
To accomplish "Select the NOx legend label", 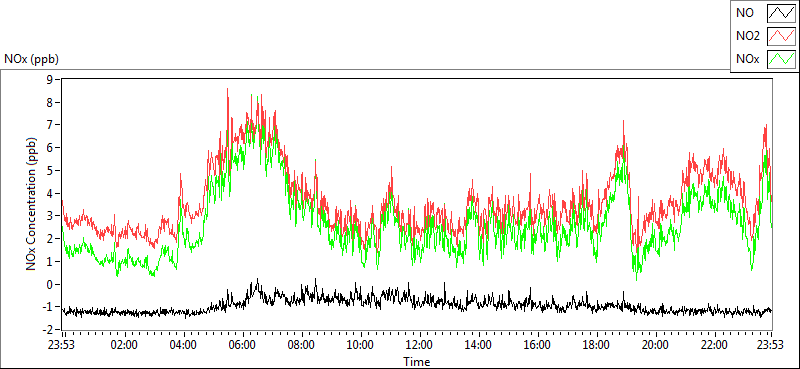I will point(746,59).
